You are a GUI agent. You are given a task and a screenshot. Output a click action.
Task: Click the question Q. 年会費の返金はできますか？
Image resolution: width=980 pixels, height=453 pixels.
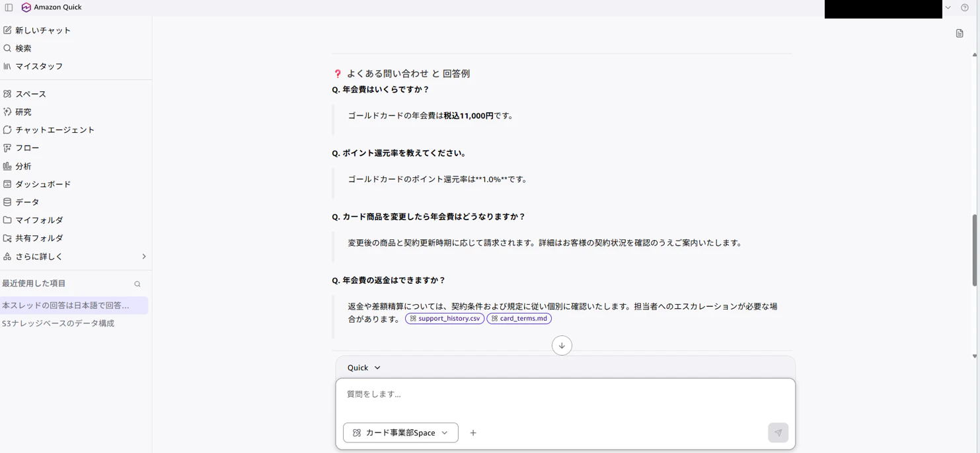(x=389, y=280)
